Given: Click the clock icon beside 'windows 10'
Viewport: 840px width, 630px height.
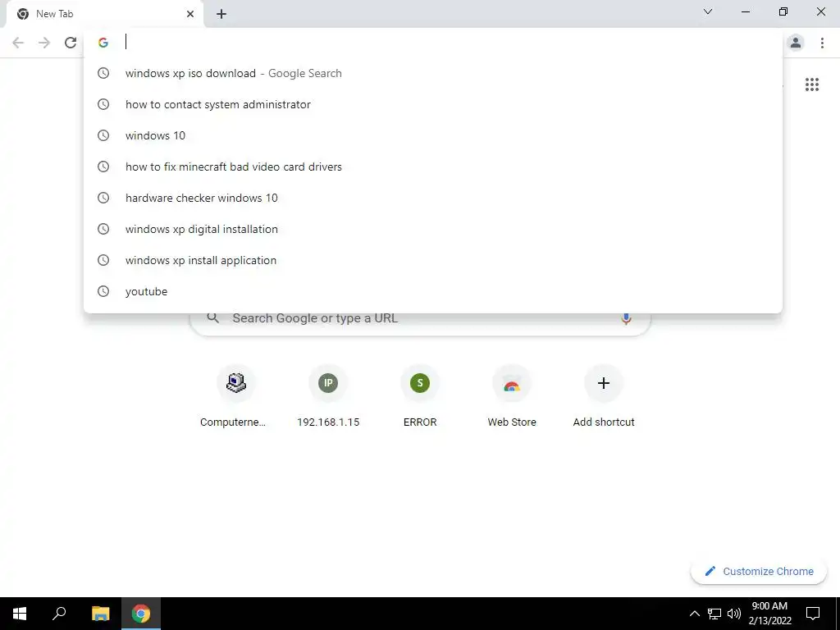Looking at the screenshot, I should 103,135.
